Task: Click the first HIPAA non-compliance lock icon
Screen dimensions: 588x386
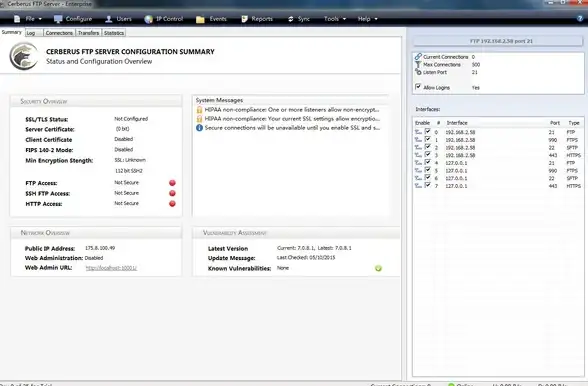Action: pos(199,110)
